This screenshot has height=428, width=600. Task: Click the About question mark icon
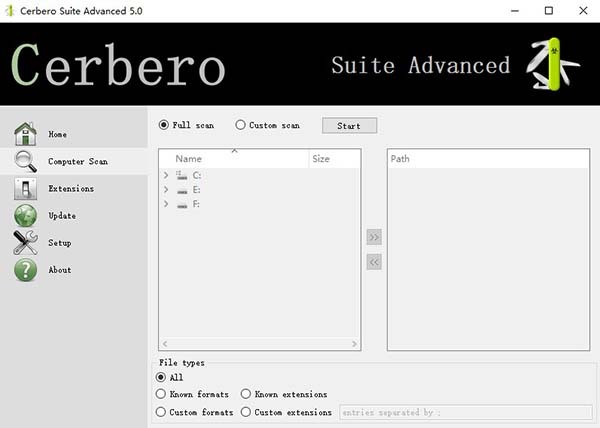click(x=25, y=270)
